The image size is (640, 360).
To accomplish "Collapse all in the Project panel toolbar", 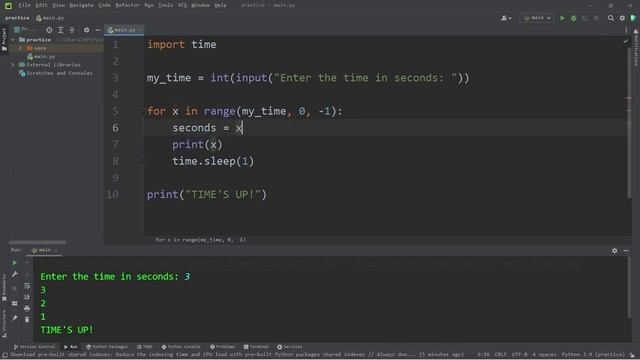I will coord(72,30).
